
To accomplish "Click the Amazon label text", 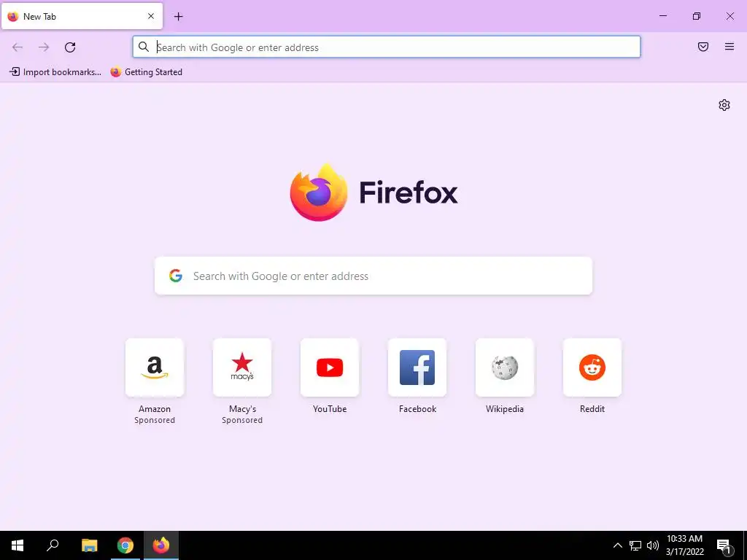I will tap(155, 409).
